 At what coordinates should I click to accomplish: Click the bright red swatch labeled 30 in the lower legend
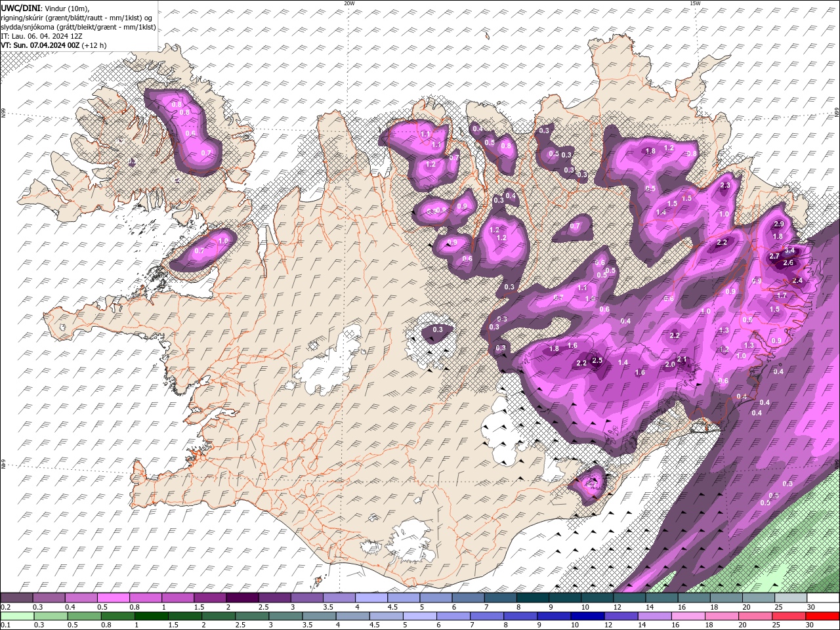click(823, 616)
